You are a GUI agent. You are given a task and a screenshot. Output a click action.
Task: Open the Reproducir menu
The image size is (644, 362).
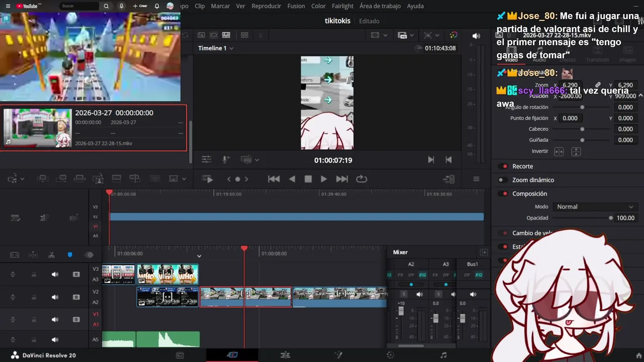[266, 6]
